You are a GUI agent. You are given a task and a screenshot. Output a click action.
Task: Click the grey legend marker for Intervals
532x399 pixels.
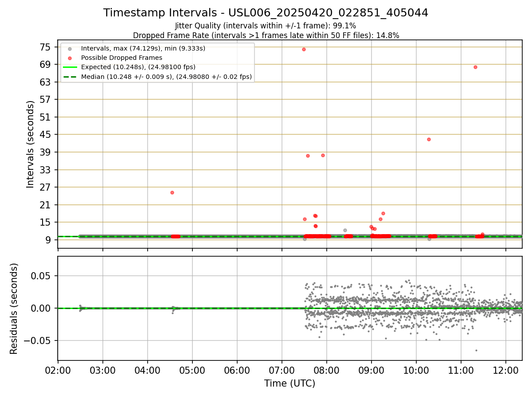coord(70,48)
